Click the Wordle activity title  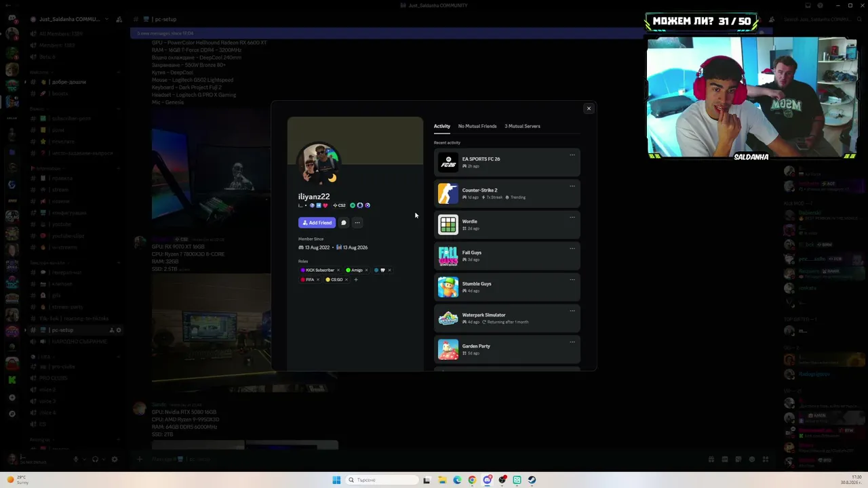[469, 222]
